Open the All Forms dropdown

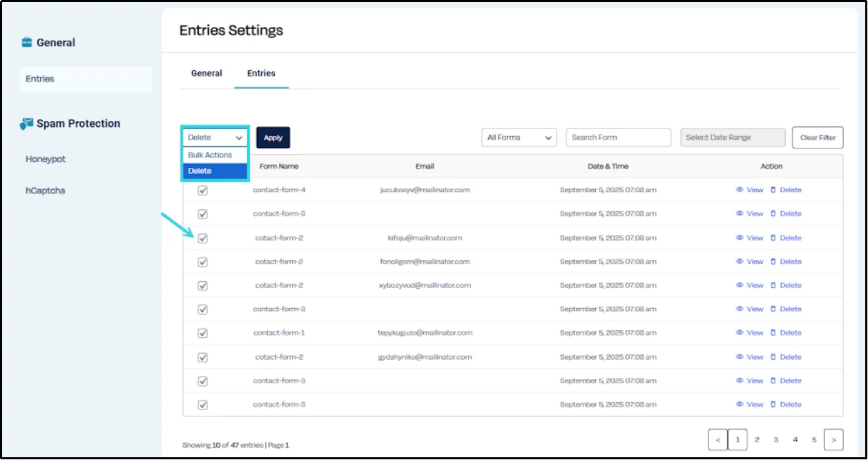[519, 137]
